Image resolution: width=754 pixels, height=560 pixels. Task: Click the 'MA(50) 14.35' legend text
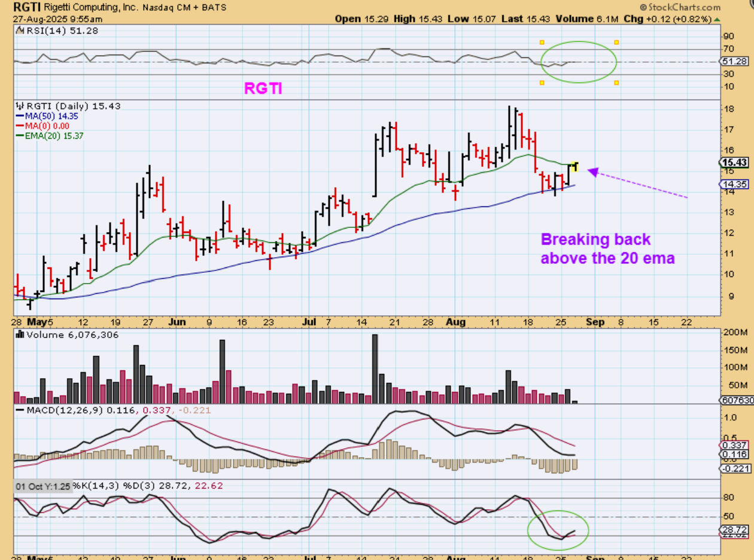coord(50,117)
